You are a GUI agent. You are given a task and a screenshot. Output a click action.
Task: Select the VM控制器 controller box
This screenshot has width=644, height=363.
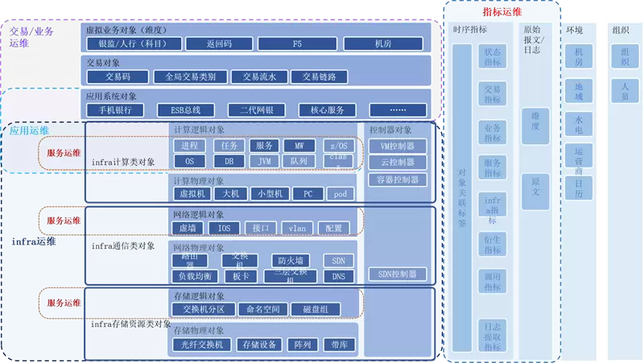coord(396,146)
